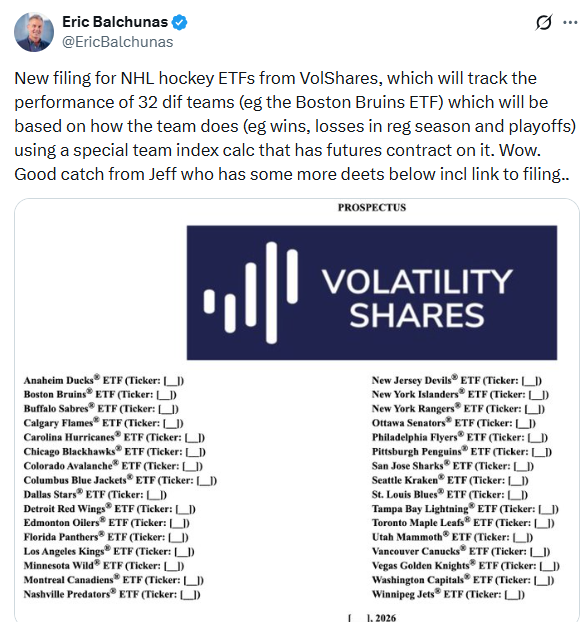Open Eric Balchunas profile avatar
Image resolution: width=587 pixels, height=622 pixels.
coord(34,32)
